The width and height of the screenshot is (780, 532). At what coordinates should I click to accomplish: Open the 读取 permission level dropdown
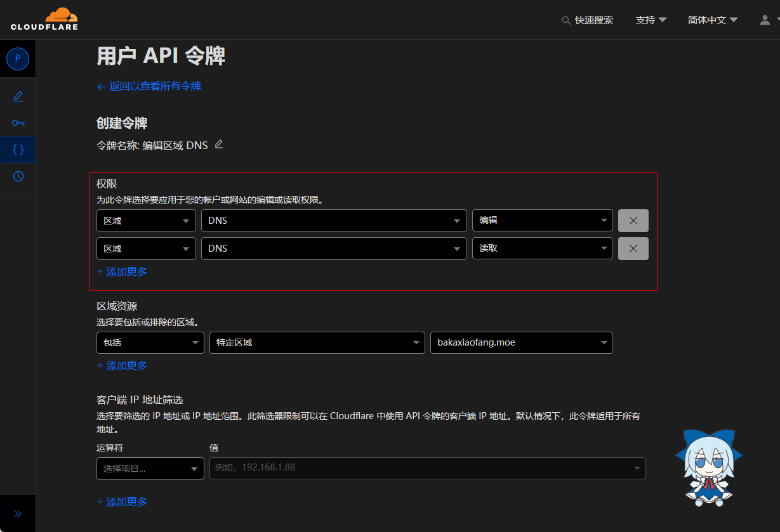(542, 249)
